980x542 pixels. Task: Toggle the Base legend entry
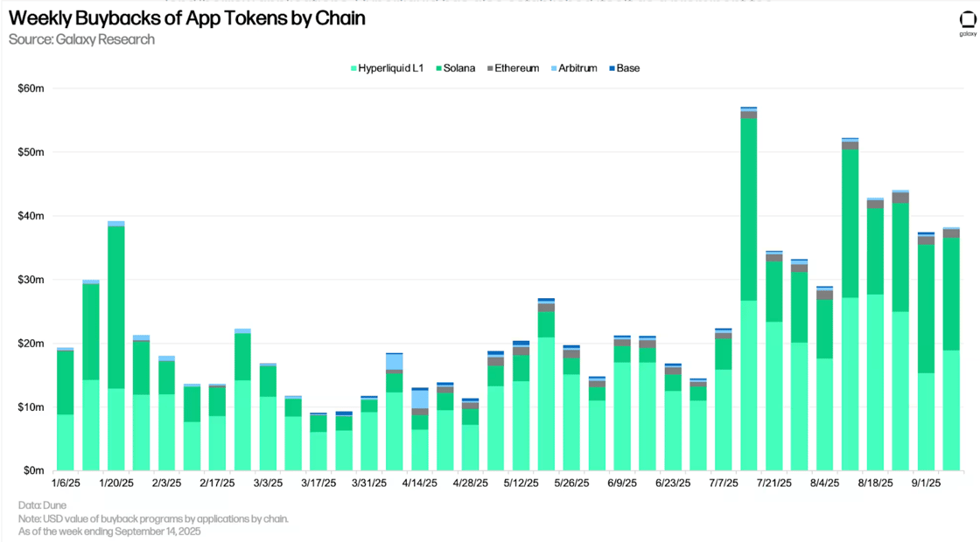pyautogui.click(x=626, y=68)
